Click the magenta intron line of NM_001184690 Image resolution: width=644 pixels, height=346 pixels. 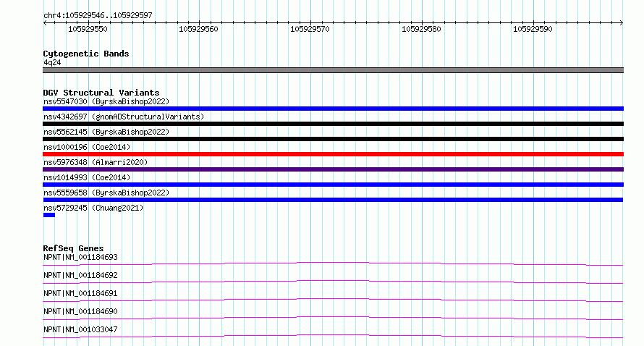tap(333, 316)
